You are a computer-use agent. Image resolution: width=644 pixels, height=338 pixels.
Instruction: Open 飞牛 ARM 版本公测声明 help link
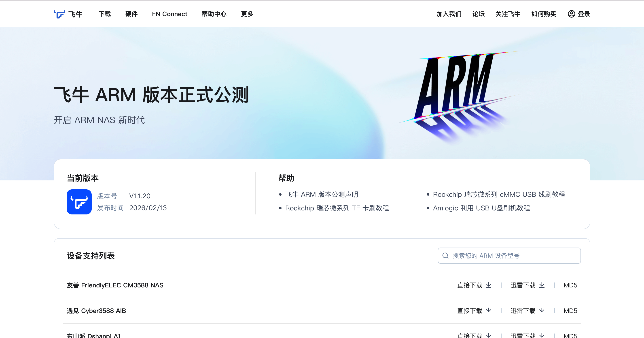[x=322, y=194]
